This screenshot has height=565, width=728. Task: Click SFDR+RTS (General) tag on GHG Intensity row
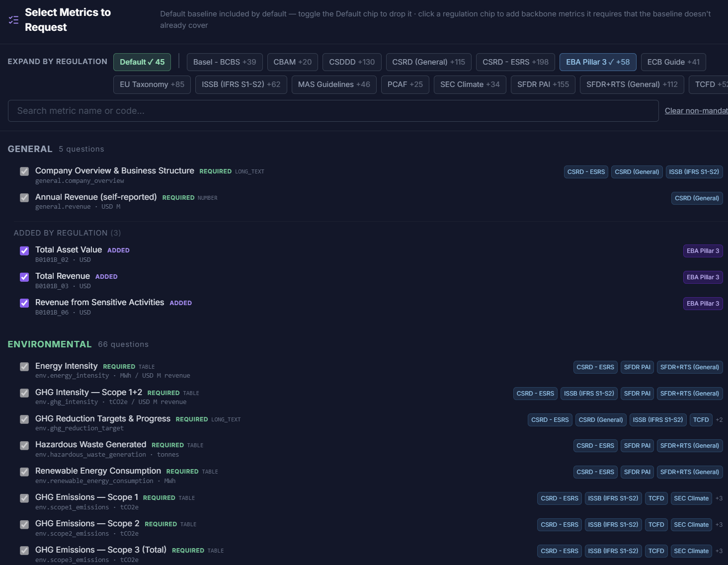click(x=690, y=394)
